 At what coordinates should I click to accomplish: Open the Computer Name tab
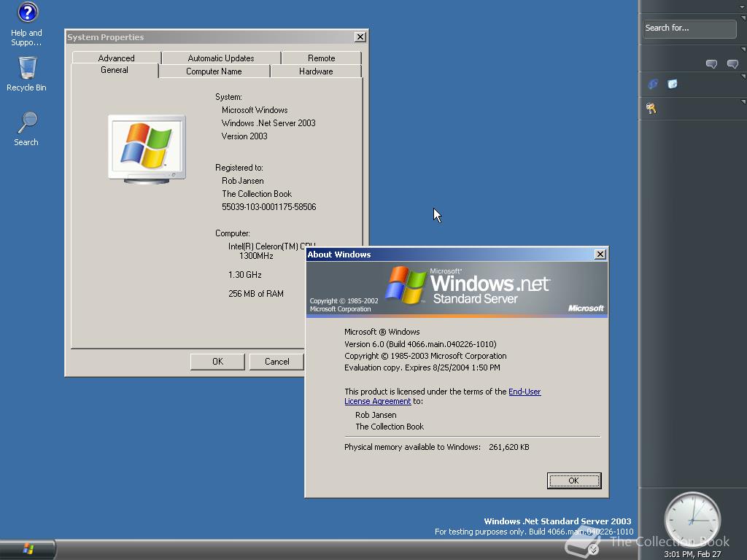click(x=214, y=71)
